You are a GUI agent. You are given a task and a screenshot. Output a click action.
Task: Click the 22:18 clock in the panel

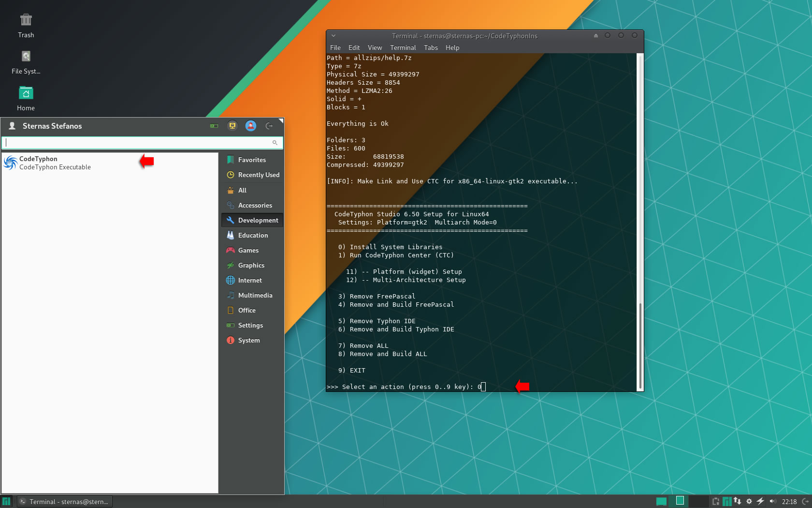pyautogui.click(x=789, y=502)
